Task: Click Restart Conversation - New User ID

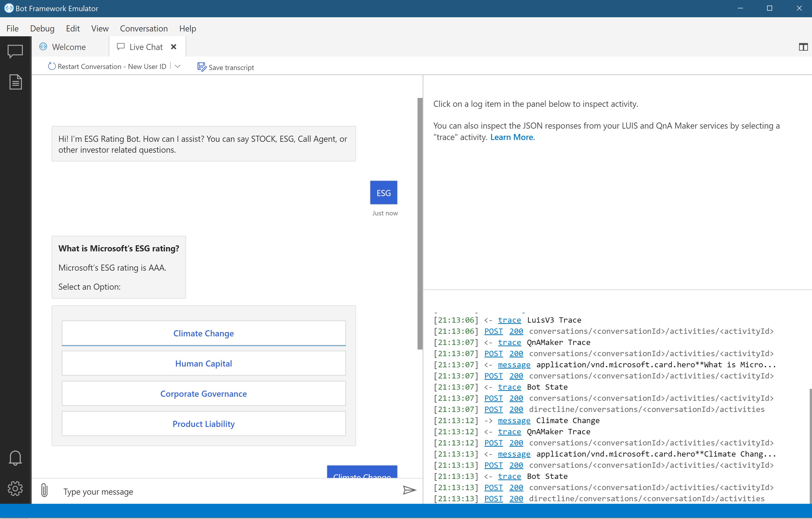Action: pyautogui.click(x=107, y=66)
